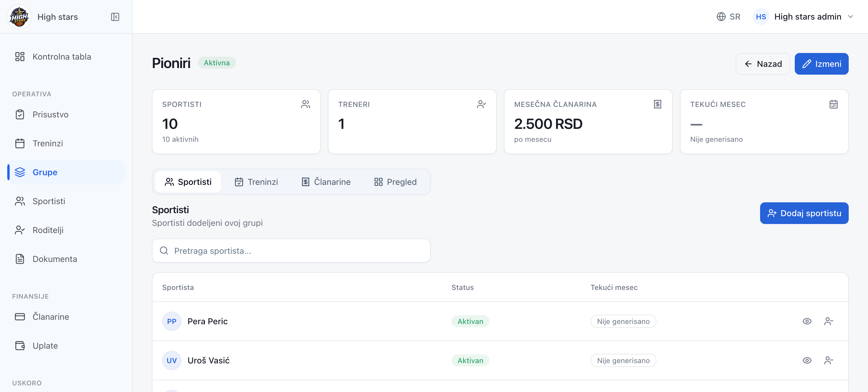868x392 pixels.
Task: Click the Aktivna group status badge
Action: tap(216, 63)
